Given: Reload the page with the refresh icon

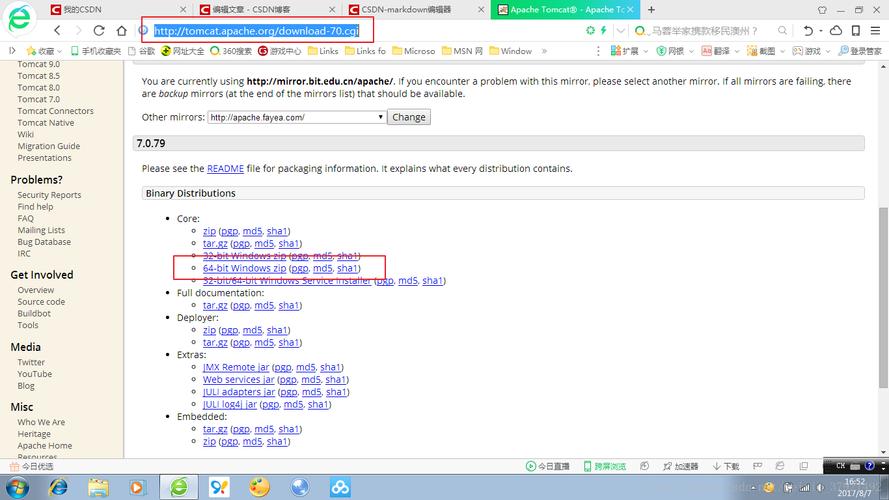Looking at the screenshot, I should click(x=99, y=30).
